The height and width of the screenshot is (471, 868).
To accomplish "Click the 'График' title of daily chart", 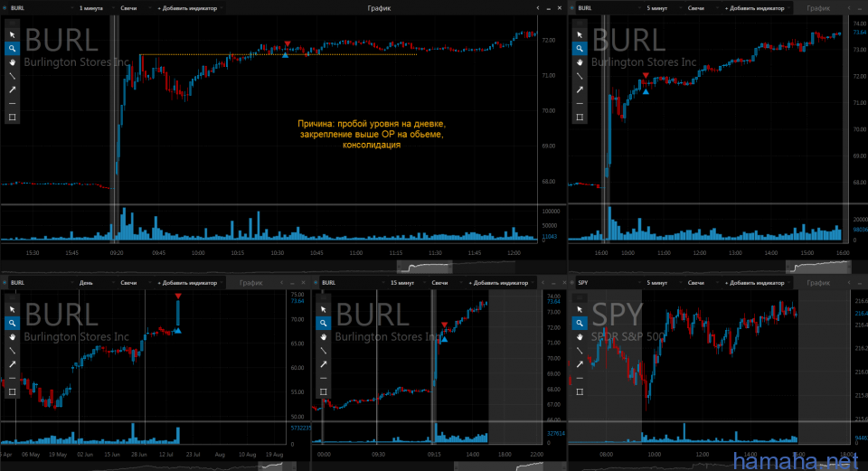I will (251, 283).
